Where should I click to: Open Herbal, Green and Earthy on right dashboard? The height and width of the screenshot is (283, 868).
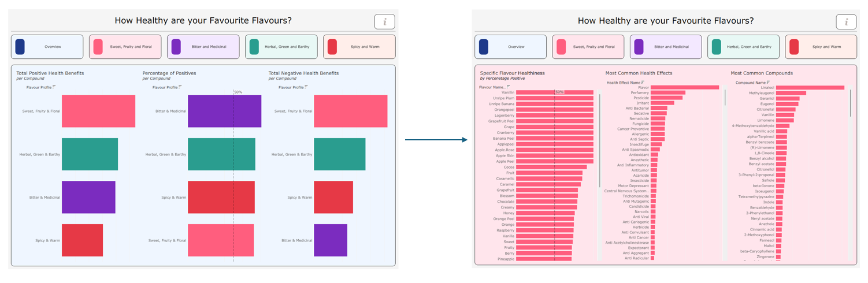744,47
